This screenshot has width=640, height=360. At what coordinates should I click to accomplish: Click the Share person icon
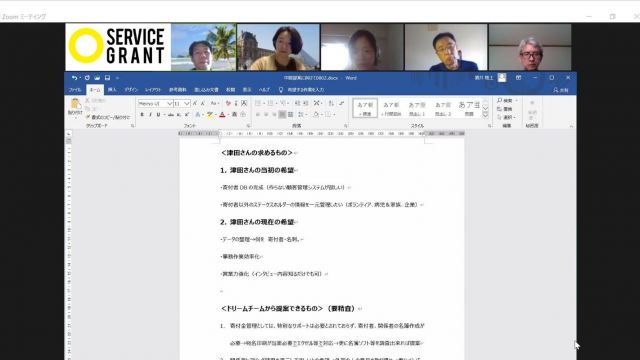(556, 90)
